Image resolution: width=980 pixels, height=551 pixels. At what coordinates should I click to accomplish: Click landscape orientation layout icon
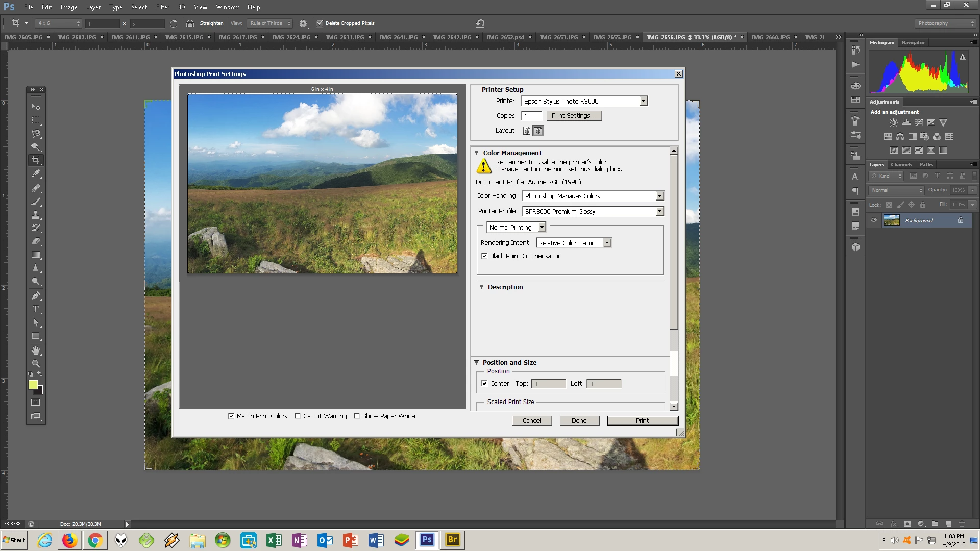pos(538,131)
